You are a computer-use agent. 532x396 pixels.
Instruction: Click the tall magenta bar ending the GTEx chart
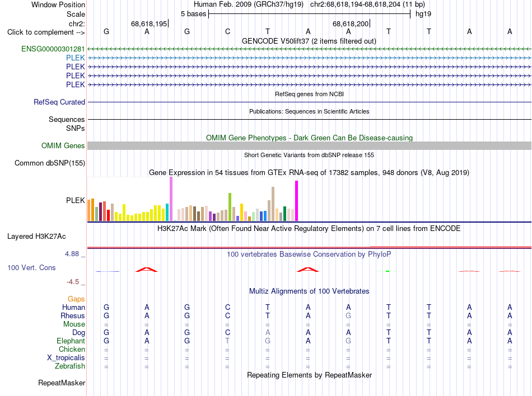[297, 201]
